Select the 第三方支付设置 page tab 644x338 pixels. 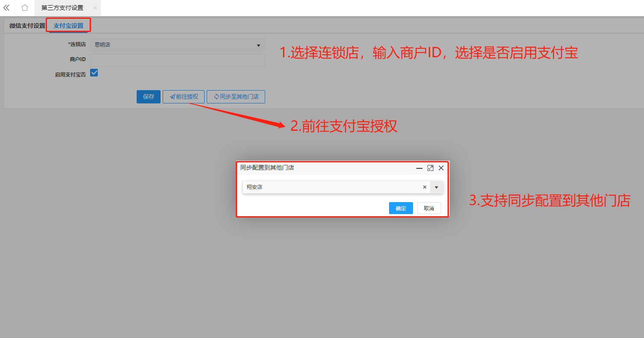coord(62,8)
